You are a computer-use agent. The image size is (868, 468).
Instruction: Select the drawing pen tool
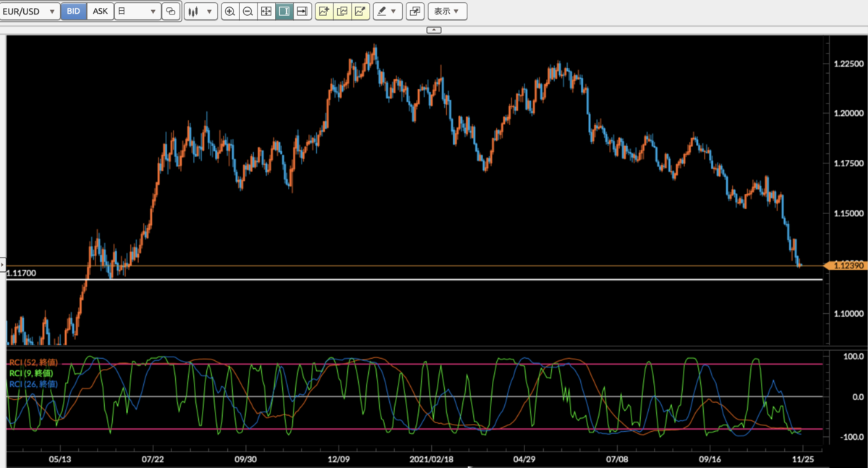pos(381,11)
